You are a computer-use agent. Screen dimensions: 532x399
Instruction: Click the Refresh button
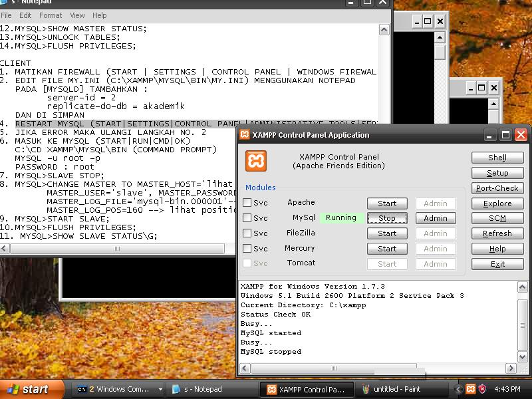tap(497, 233)
